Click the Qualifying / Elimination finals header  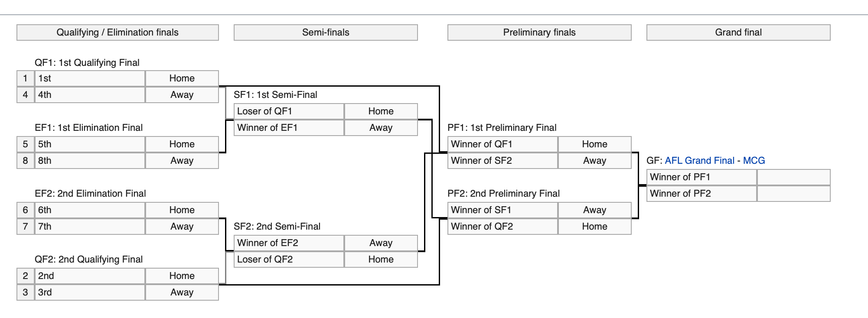[x=117, y=32]
